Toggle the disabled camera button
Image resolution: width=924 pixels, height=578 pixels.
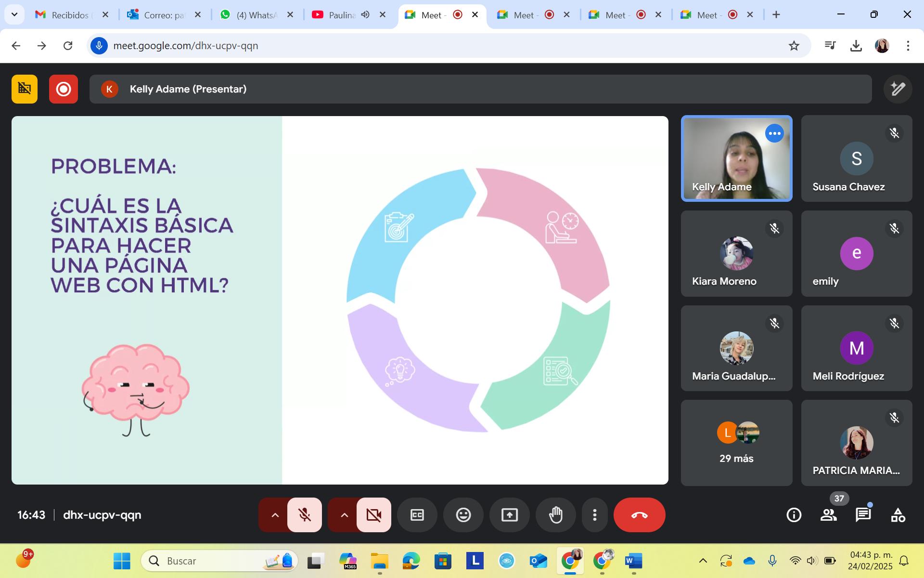[374, 515]
